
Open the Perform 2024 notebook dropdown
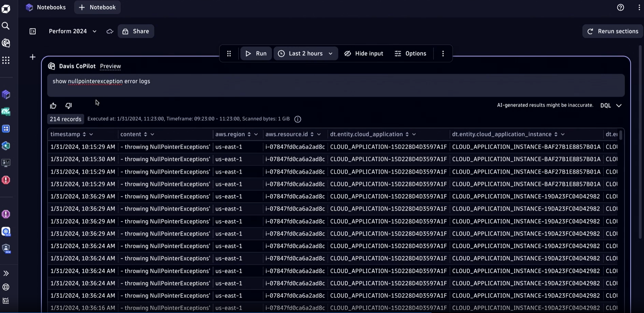tap(72, 31)
